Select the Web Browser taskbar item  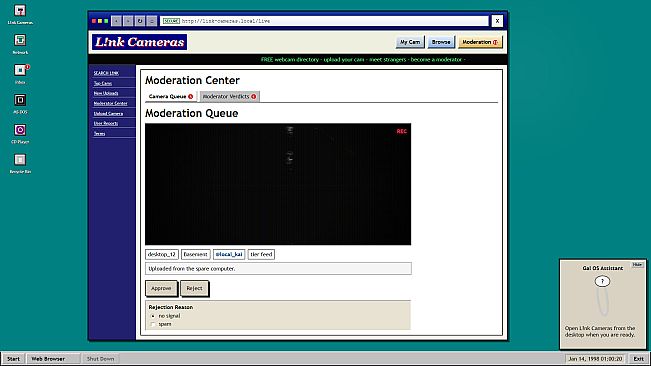(x=53, y=359)
